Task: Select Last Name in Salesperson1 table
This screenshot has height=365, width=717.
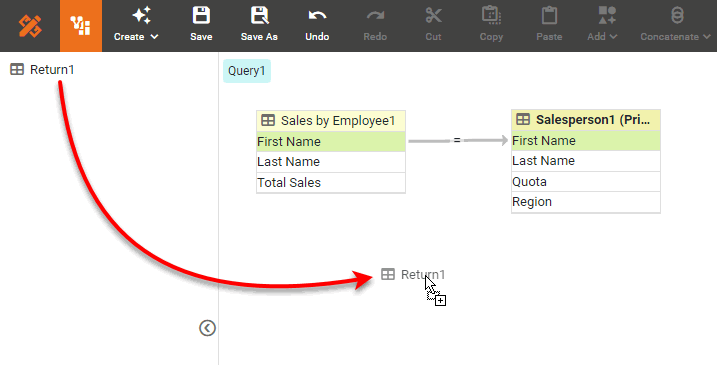Action: [586, 161]
